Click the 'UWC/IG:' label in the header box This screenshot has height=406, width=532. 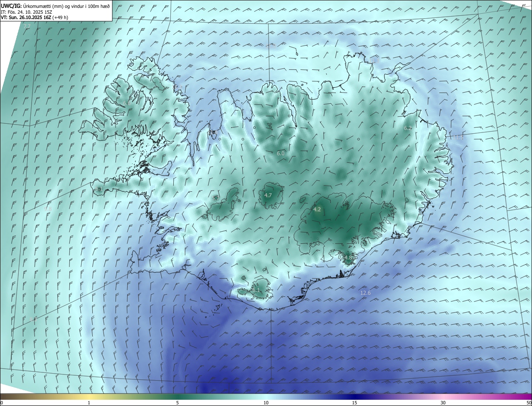[11, 6]
